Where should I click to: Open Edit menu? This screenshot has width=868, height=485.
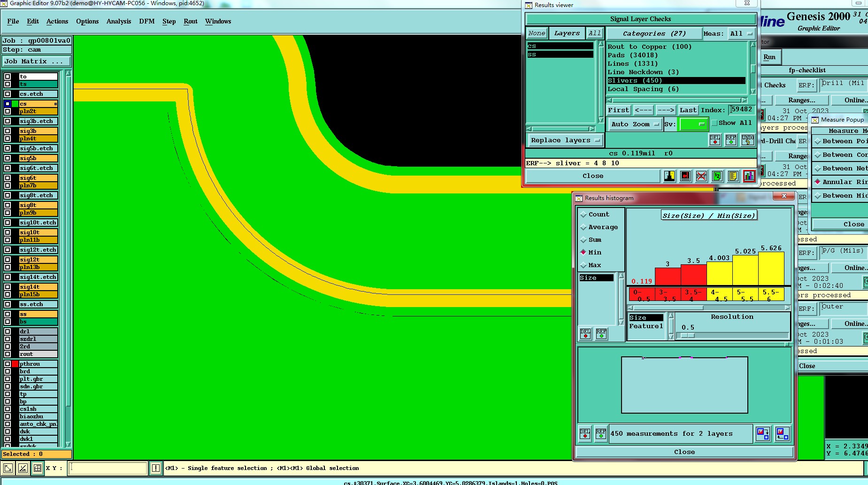(x=33, y=22)
